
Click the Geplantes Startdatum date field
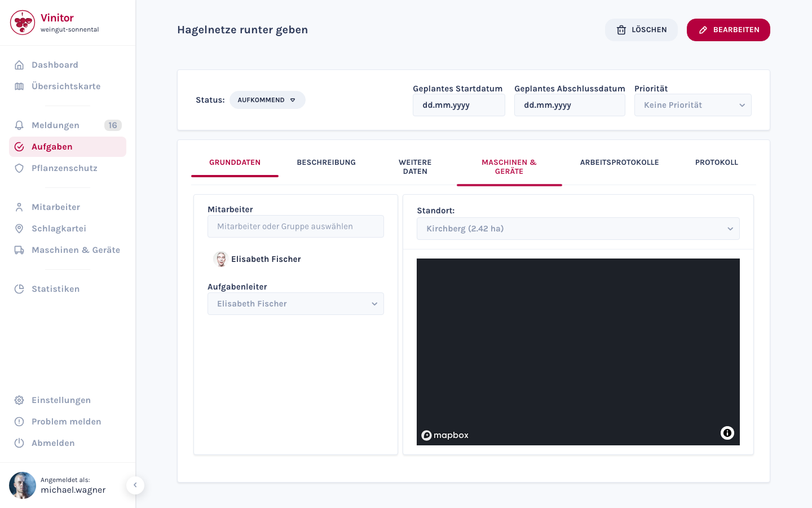(x=459, y=105)
